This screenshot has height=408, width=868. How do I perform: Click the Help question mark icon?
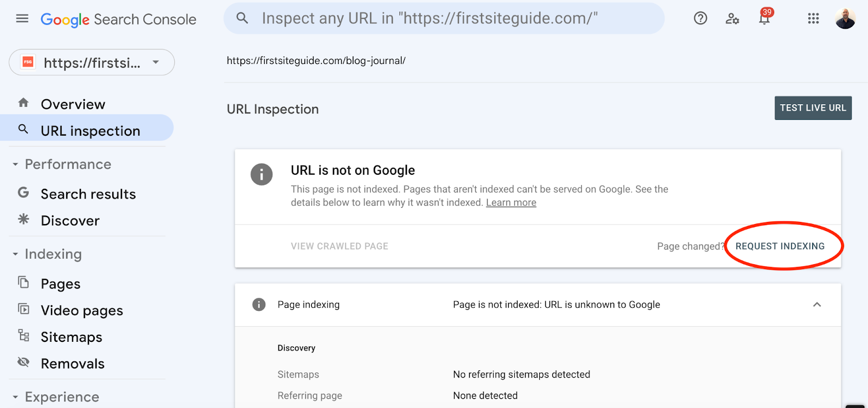(700, 18)
